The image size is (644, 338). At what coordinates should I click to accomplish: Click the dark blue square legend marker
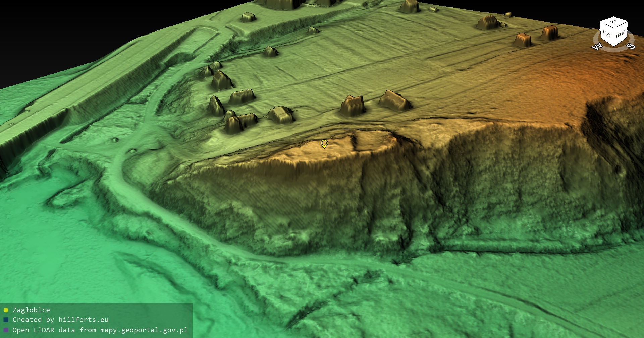click(6, 320)
